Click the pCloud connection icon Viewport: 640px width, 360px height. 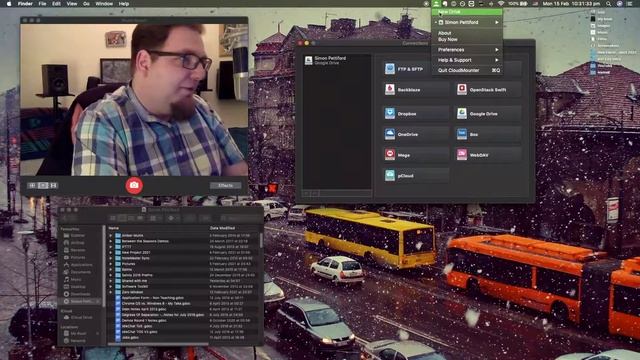tap(390, 176)
